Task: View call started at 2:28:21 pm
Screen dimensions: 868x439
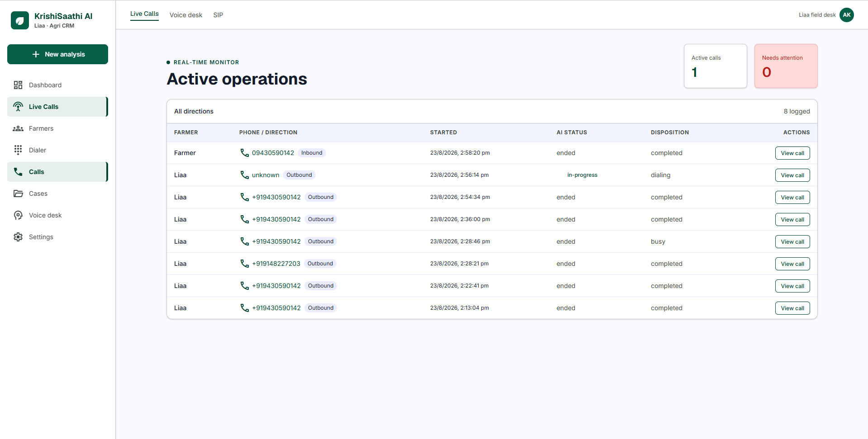Action: (792, 264)
